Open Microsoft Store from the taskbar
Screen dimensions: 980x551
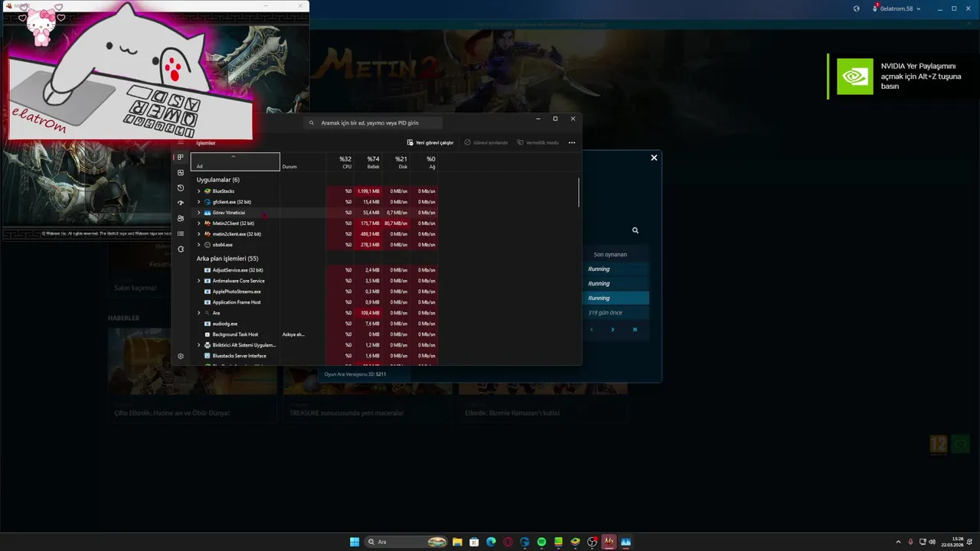[474, 542]
